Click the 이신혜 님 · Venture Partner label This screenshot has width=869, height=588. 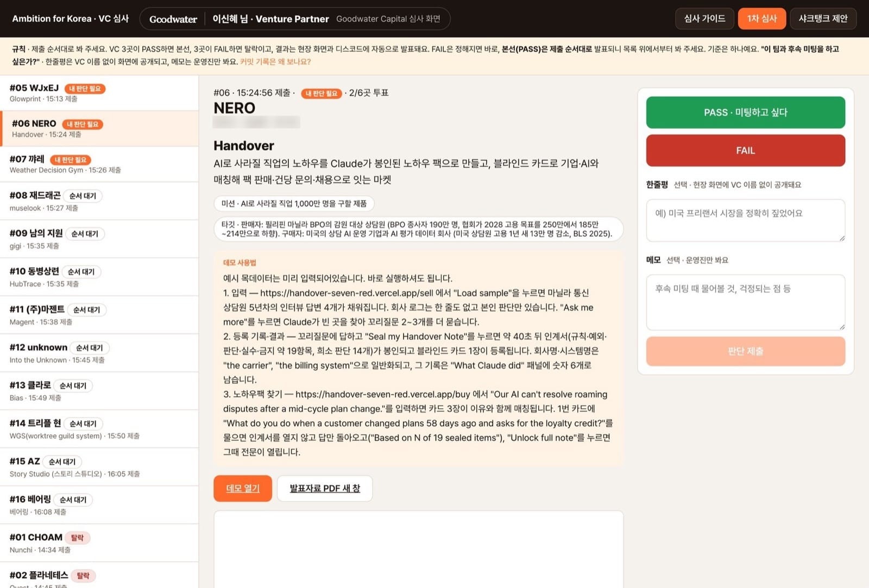270,19
